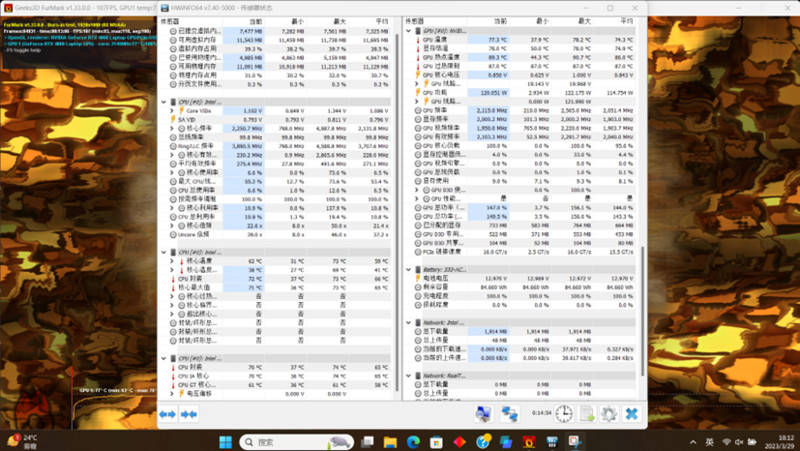Viewport: 800px width, 451px height.
Task: Open the Windows Start menu
Action: tap(226, 442)
